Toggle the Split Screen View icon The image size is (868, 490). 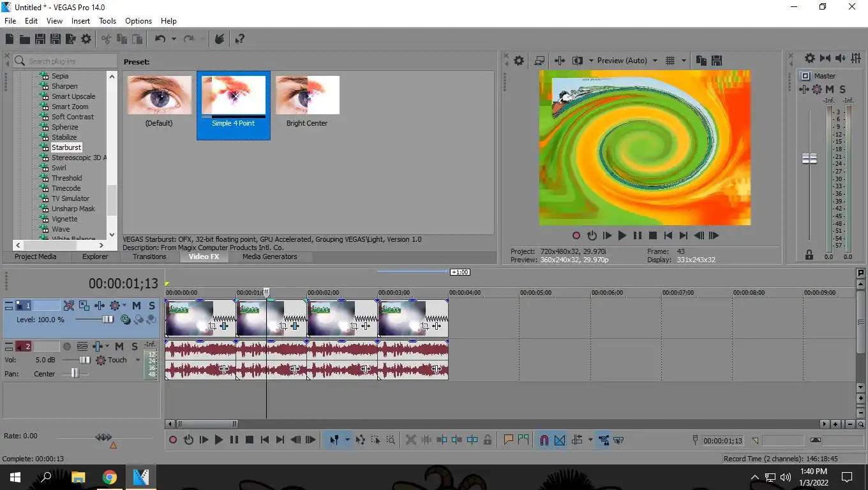pyautogui.click(x=578, y=61)
